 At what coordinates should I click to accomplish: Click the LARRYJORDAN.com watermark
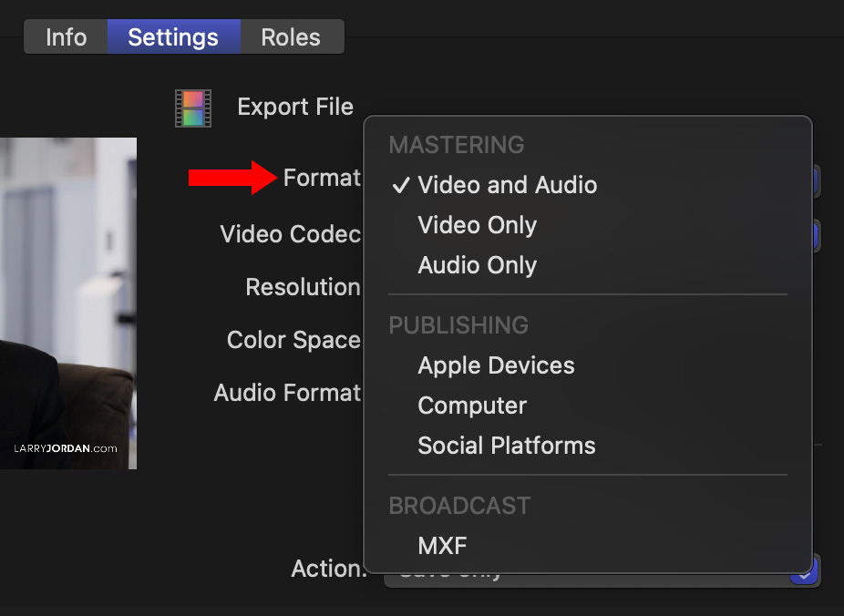click(x=66, y=448)
